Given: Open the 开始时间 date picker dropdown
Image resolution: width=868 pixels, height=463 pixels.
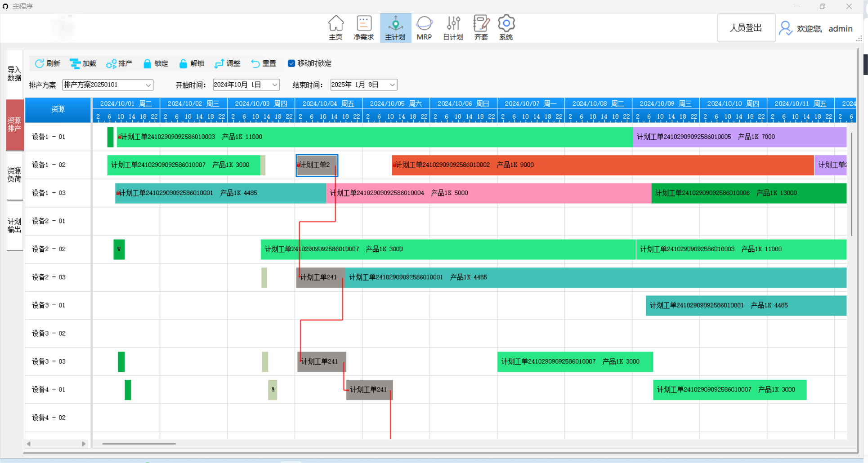Looking at the screenshot, I should 275,85.
